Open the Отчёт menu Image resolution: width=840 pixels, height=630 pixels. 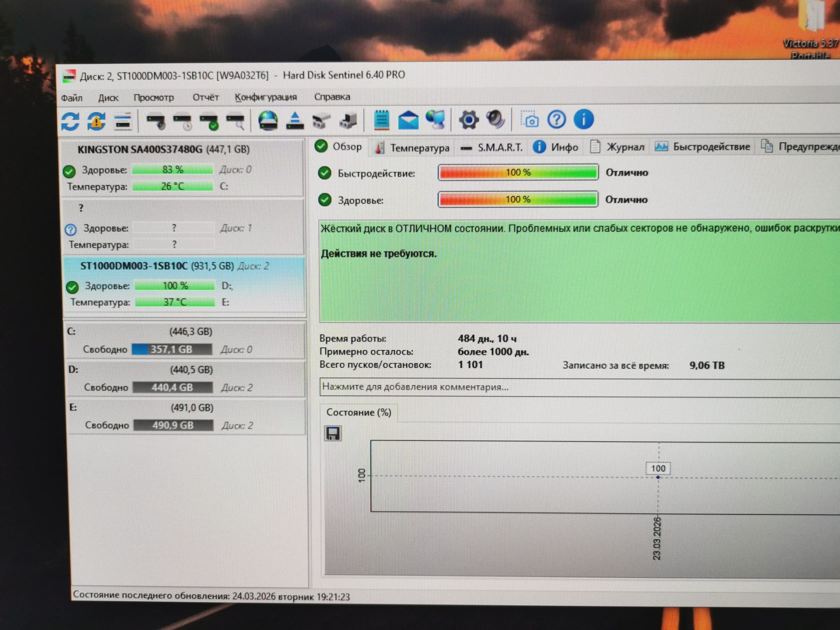[206, 97]
